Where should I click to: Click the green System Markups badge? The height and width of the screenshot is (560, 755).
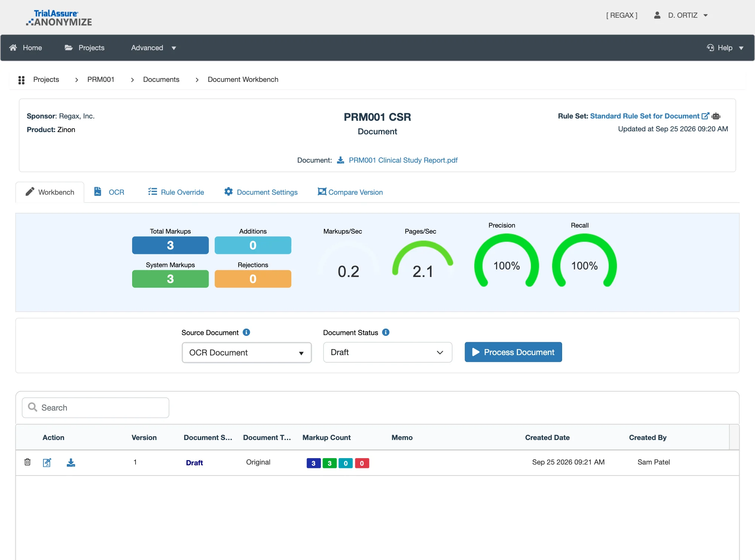coord(170,279)
